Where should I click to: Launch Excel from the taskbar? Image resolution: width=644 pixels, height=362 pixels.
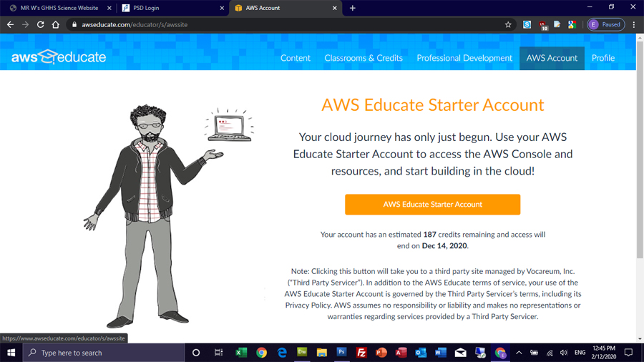pos(241,353)
